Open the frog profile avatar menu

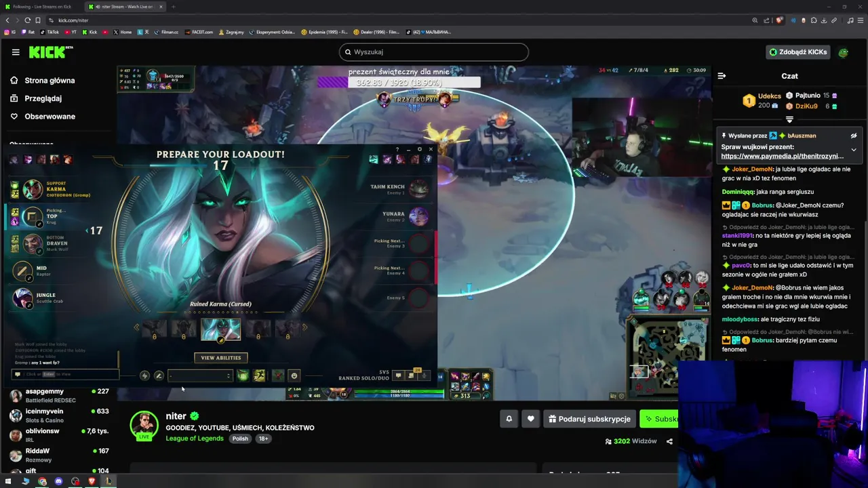[x=844, y=52]
